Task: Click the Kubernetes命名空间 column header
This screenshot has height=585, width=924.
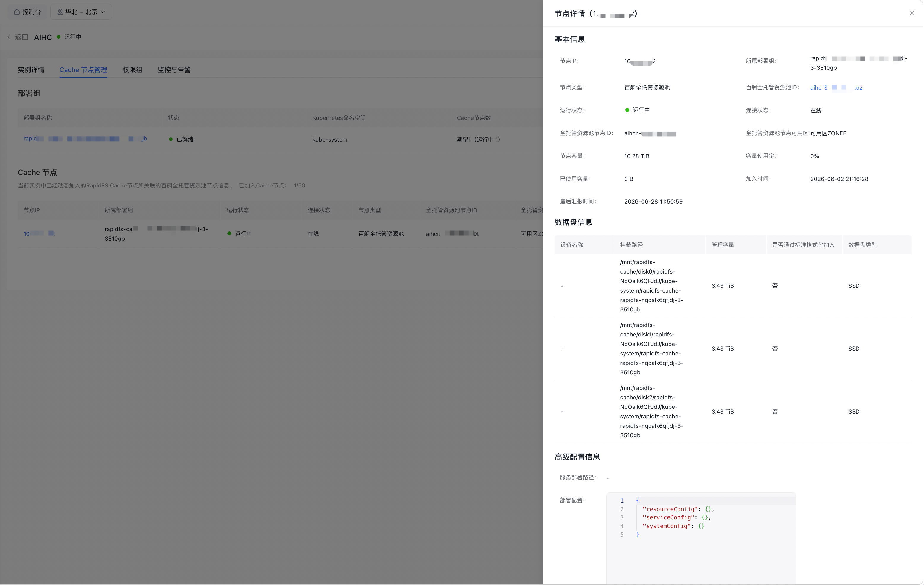Action: pos(339,118)
